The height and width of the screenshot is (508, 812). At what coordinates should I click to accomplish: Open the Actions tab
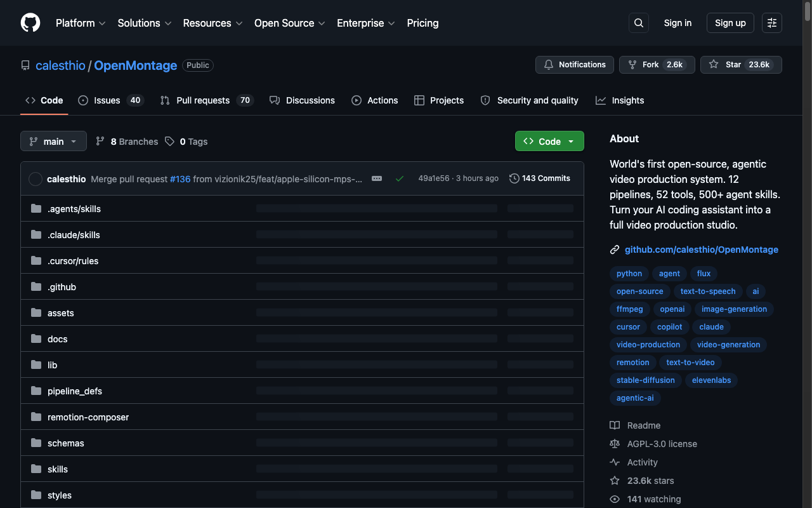(x=375, y=100)
